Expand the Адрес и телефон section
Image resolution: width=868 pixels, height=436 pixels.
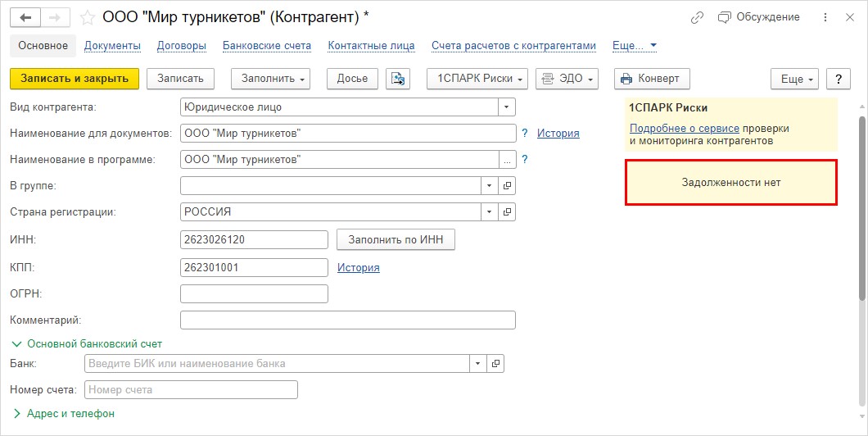point(64,413)
